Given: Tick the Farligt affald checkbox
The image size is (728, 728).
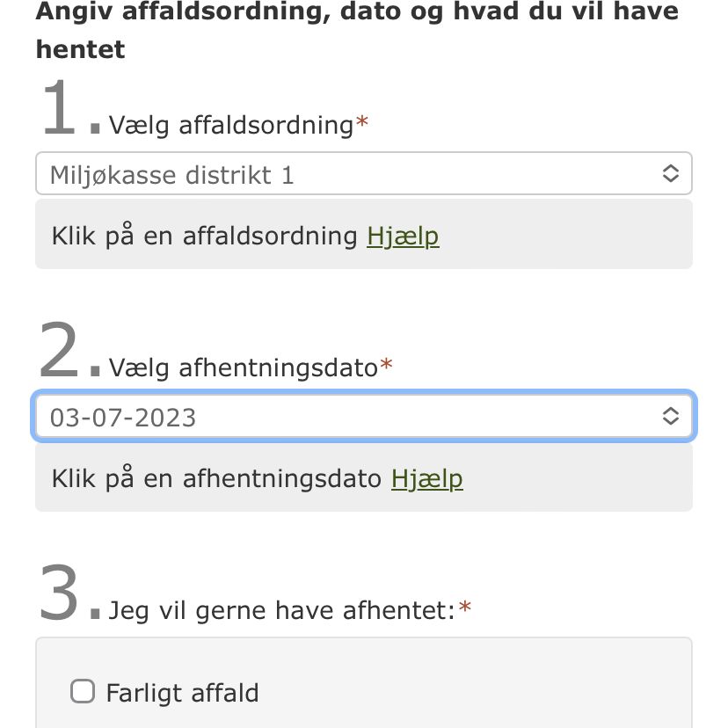Looking at the screenshot, I should click(x=83, y=692).
